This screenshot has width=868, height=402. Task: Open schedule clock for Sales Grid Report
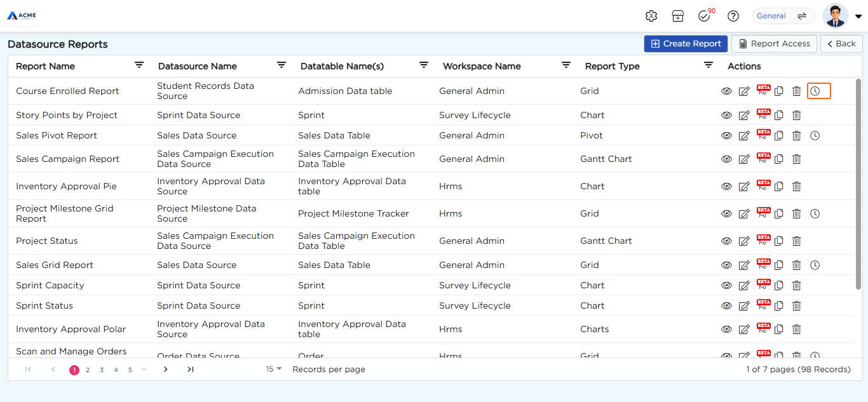coord(815,265)
